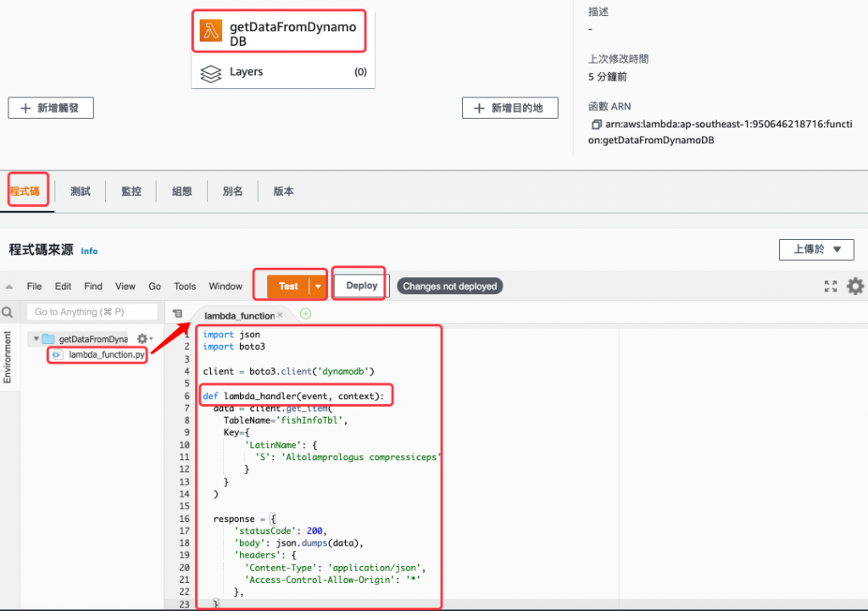Close the lambda_function tab
The width and height of the screenshot is (868, 611).
[280, 315]
